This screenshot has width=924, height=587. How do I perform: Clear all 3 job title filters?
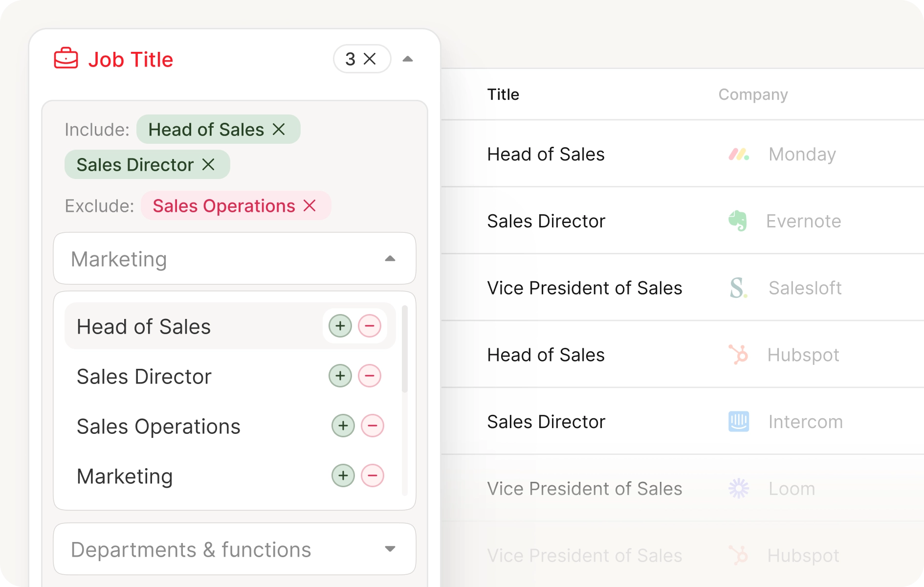(x=370, y=59)
